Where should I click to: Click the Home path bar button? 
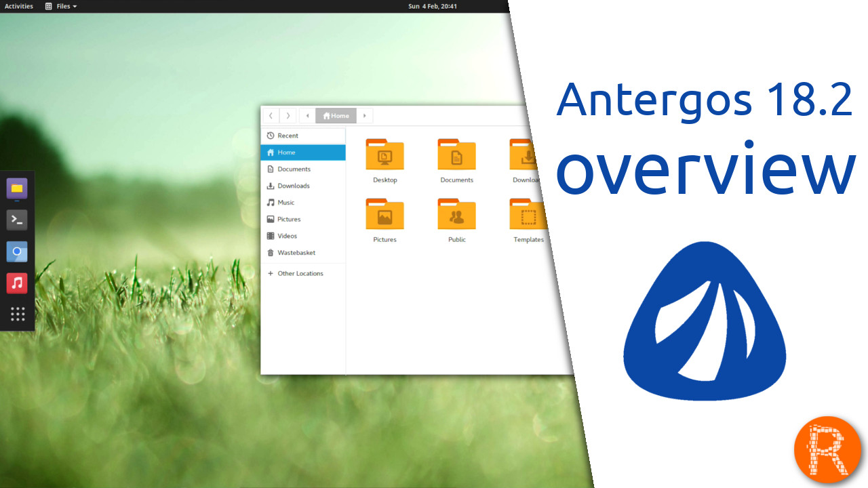coord(336,116)
